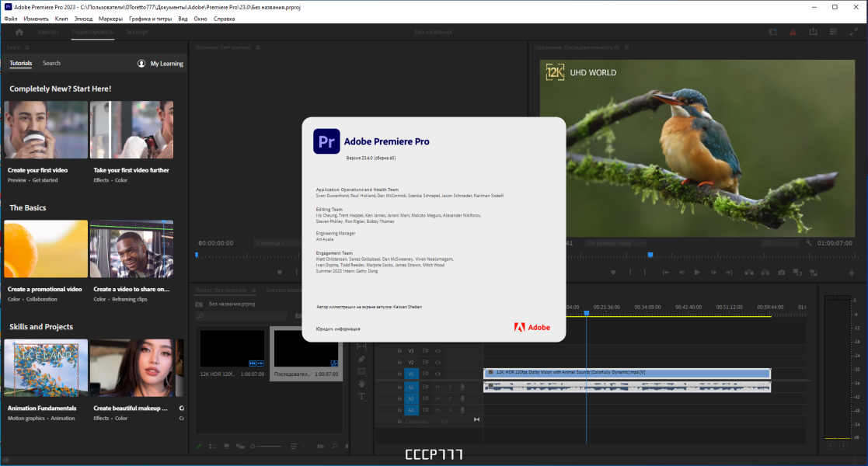
Task: Step forward one frame in Program monitor
Action: pos(713,273)
